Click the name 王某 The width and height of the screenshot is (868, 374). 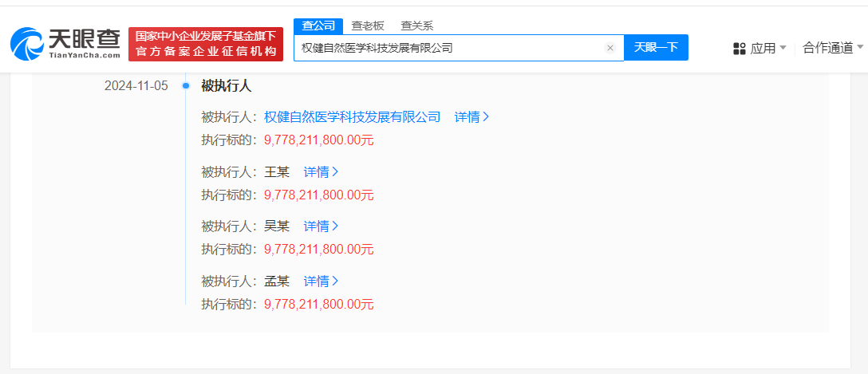[277, 172]
